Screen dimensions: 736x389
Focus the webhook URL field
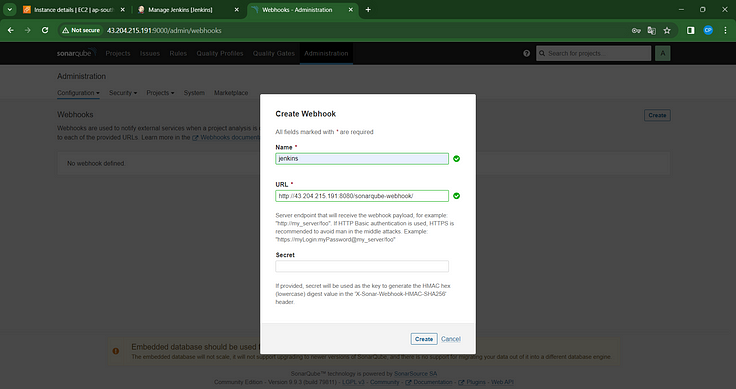[362, 196]
